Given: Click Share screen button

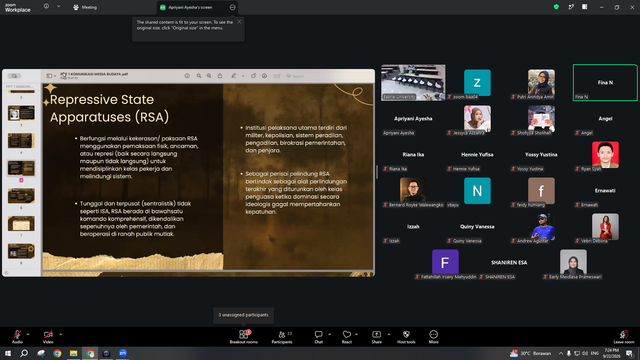Looking at the screenshot, I should coord(377,337).
